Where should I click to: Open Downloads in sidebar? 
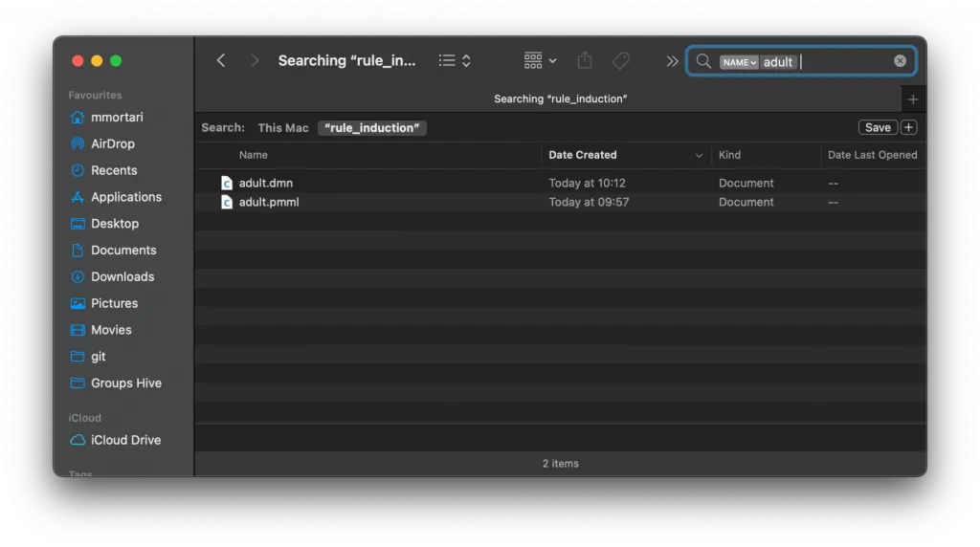coord(122,276)
